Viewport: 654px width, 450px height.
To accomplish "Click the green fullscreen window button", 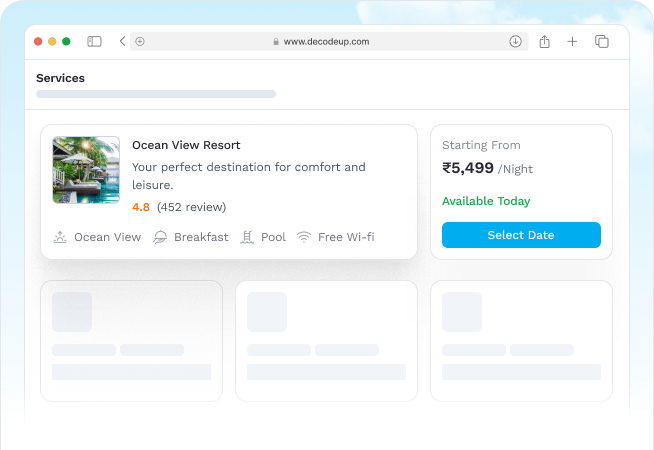I will (x=66, y=41).
